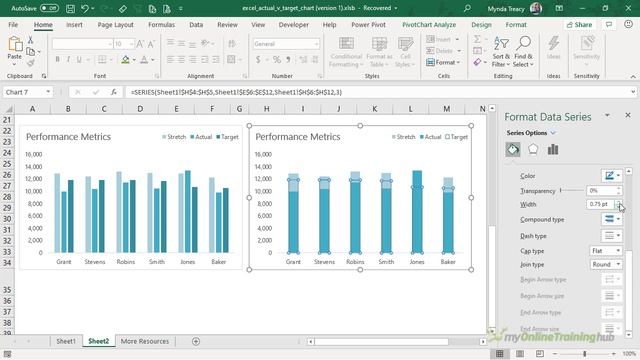The width and height of the screenshot is (640, 360).
Task: Select column header E
Action: pyautogui.click(x=176, y=109)
